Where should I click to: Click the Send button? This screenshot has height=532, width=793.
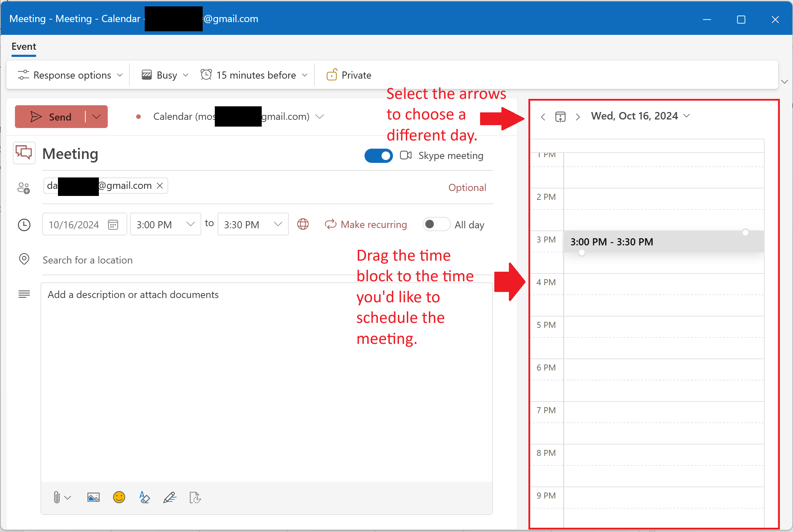[x=50, y=117]
